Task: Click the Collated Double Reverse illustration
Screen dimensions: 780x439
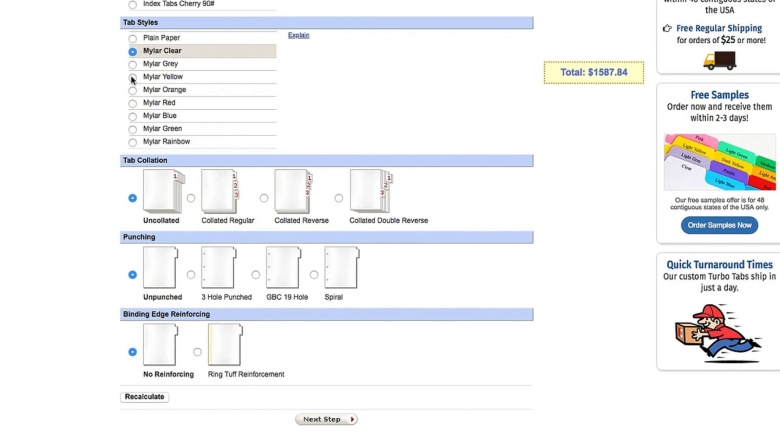Action: pyautogui.click(x=371, y=191)
